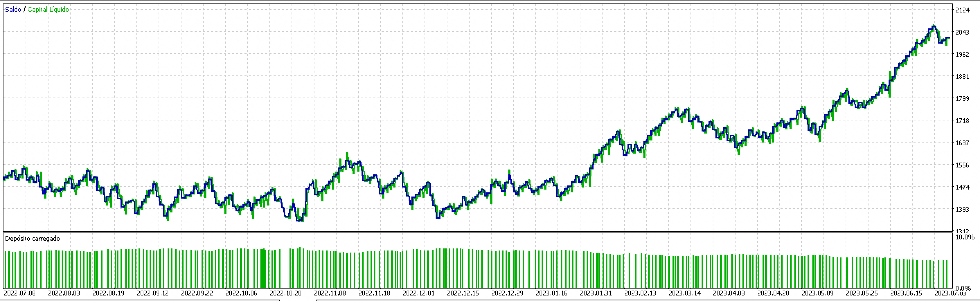
Task: Select the 2022.09.12 date on the time axis
Action: coord(153,293)
